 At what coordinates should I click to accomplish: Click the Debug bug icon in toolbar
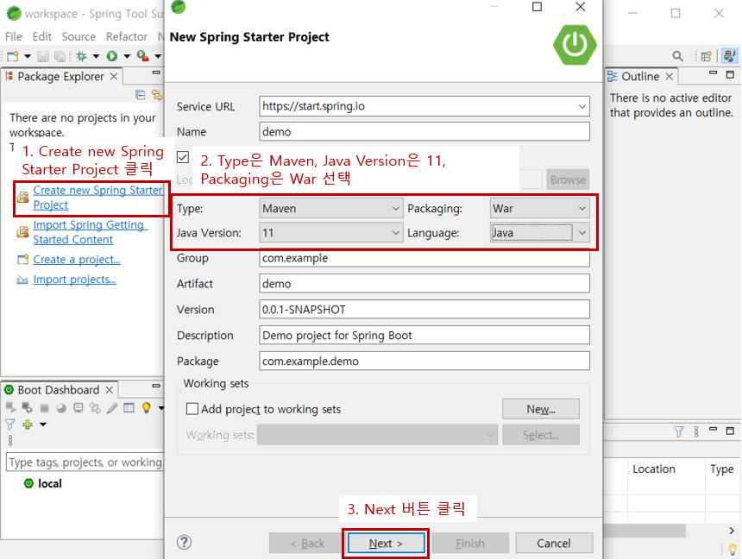[x=81, y=56]
